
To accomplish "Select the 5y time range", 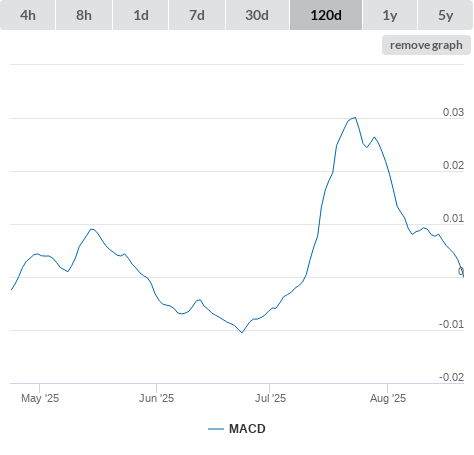I will click(x=446, y=15).
